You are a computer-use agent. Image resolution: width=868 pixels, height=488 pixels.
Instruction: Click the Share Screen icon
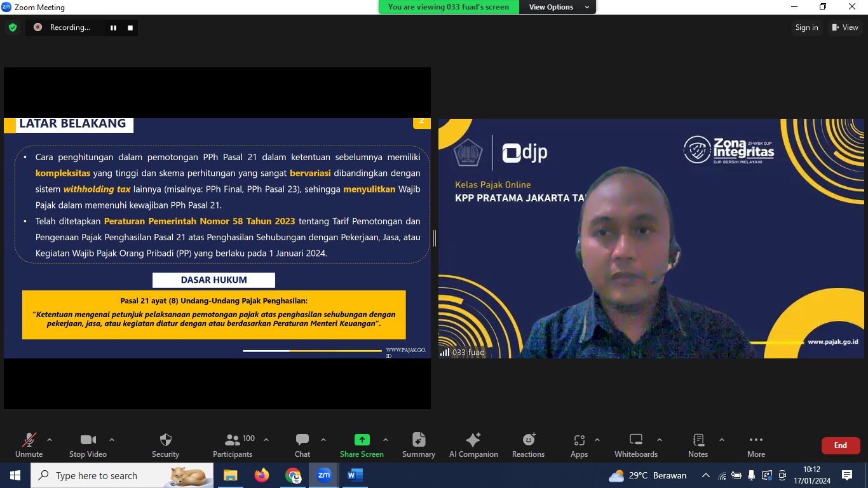[362, 440]
